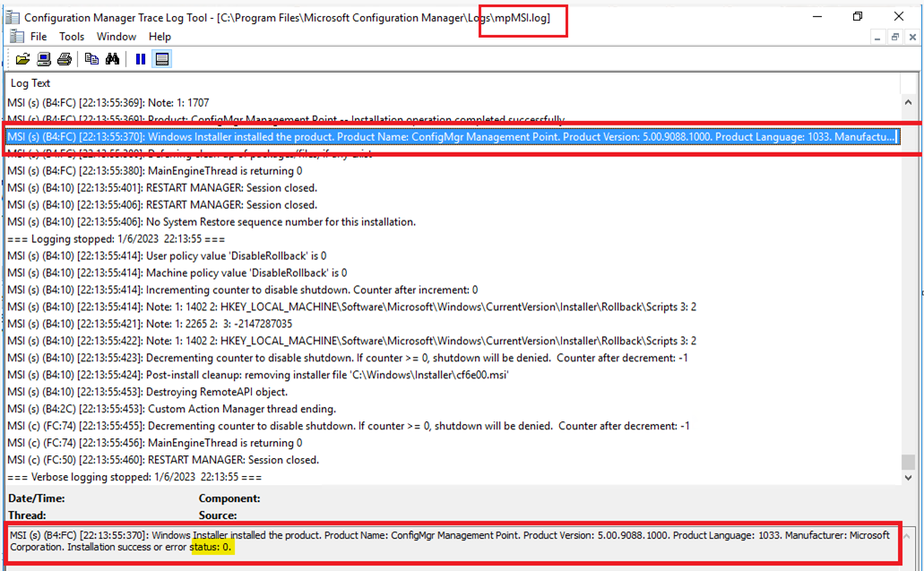Minimize the Trace Log Tool window
This screenshot has height=571, width=924.
coord(817,16)
